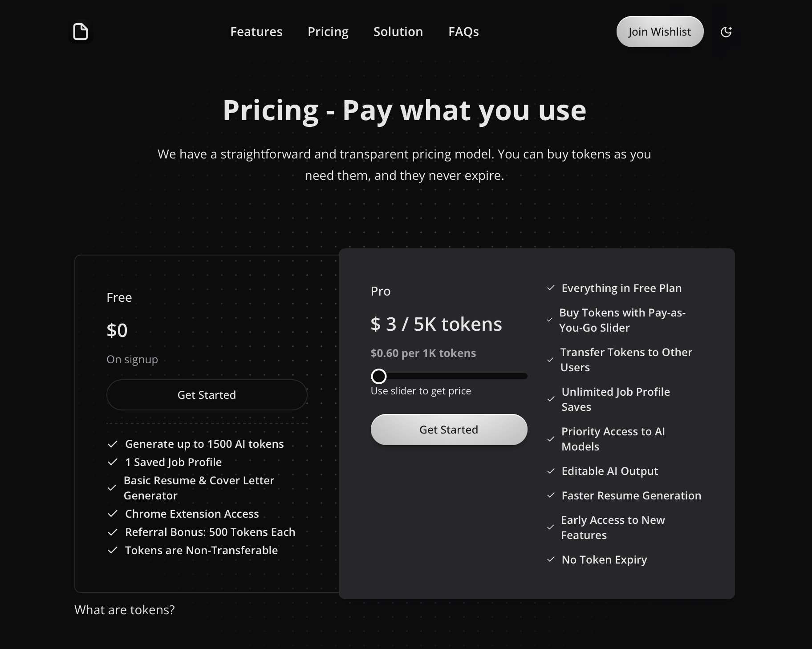Screen dimensions: 812x649
Task: Go to Pricing nav item
Action: 328,32
